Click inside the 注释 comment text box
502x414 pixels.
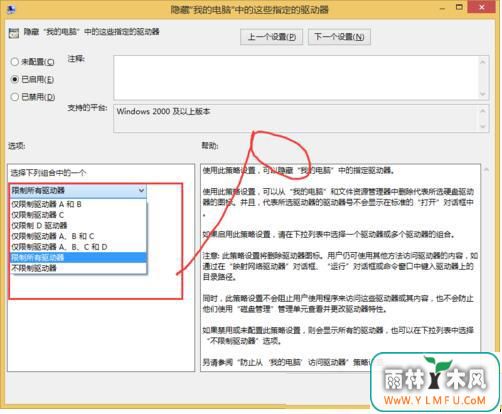click(296, 78)
